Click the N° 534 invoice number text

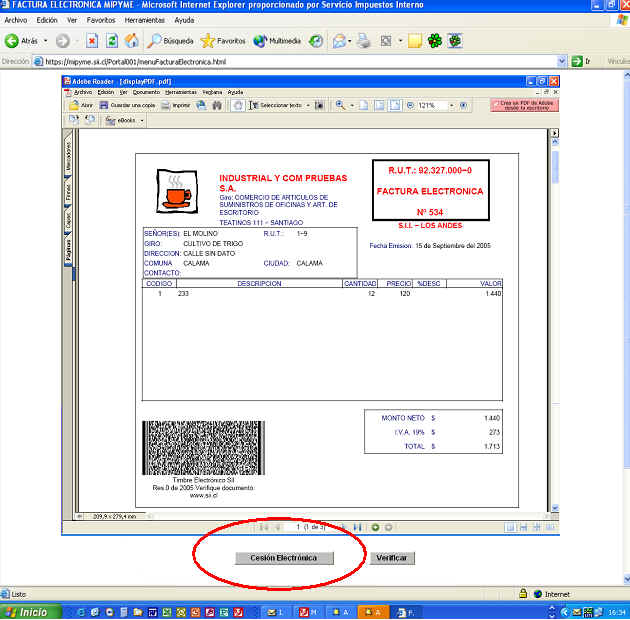pyautogui.click(x=430, y=212)
